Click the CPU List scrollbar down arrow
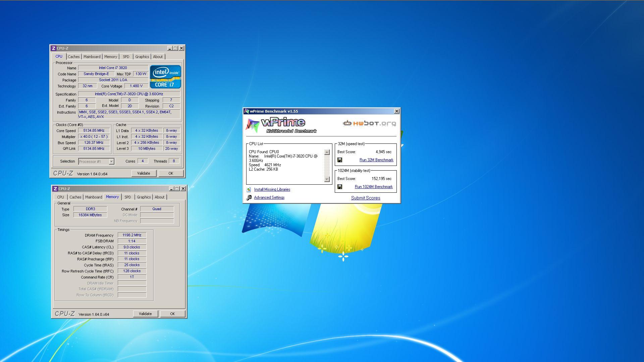Viewport: 644px width, 362px height. [327, 179]
